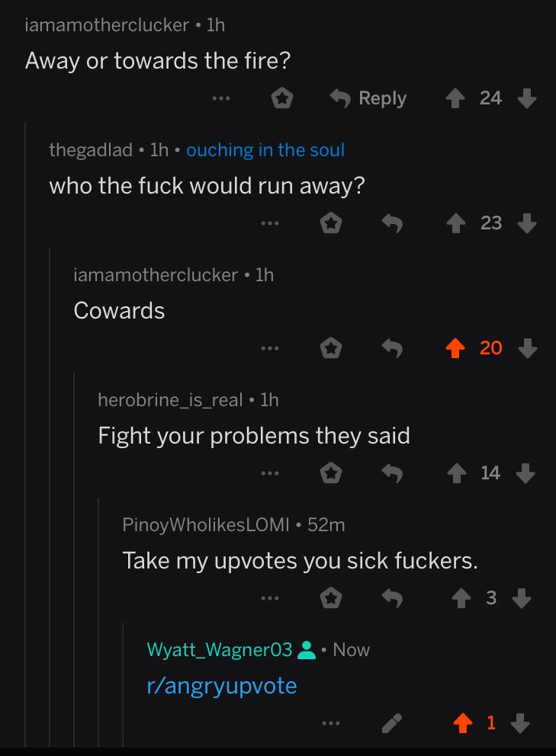Open options menu on thegadlad's comment
The height and width of the screenshot is (756, 556).
(x=270, y=223)
